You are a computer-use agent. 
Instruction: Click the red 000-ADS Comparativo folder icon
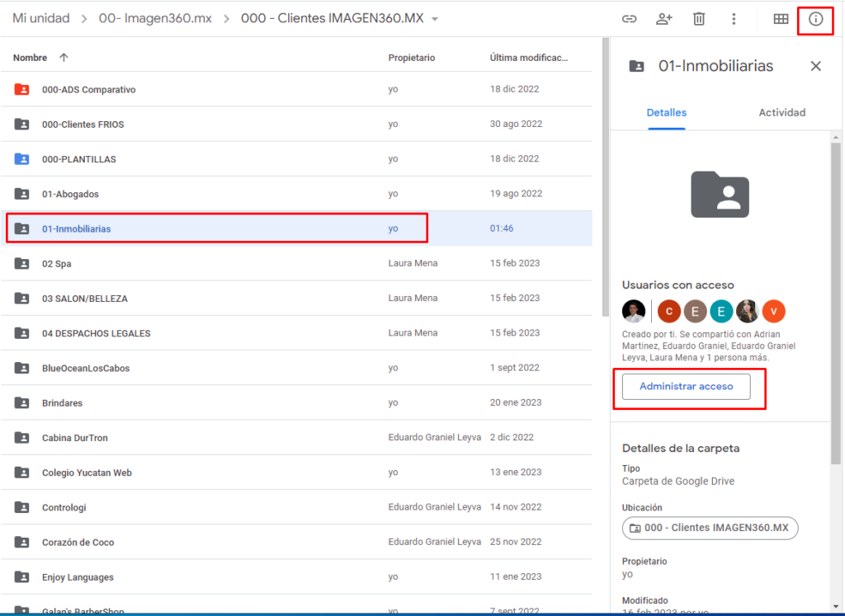(x=21, y=89)
